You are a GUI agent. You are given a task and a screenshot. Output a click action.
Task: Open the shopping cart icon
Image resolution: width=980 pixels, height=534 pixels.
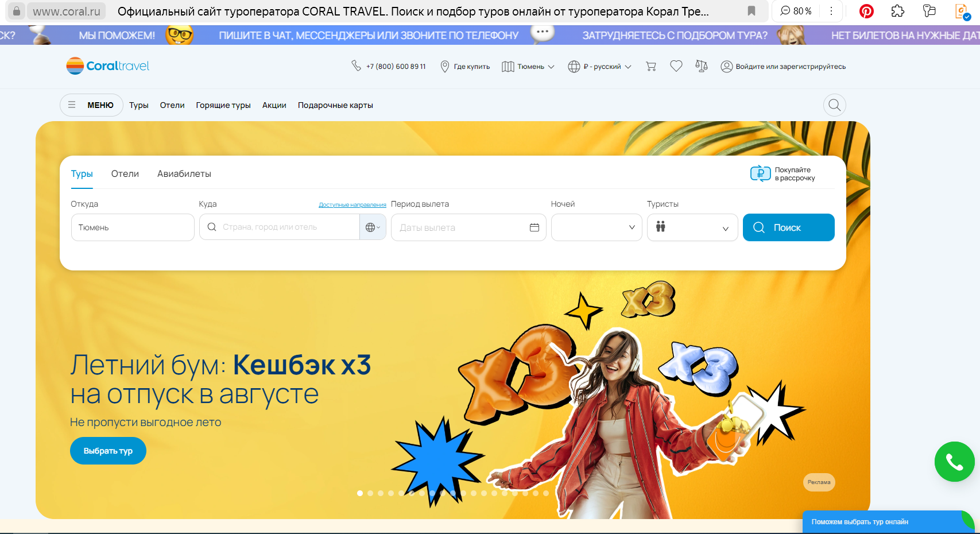click(650, 67)
